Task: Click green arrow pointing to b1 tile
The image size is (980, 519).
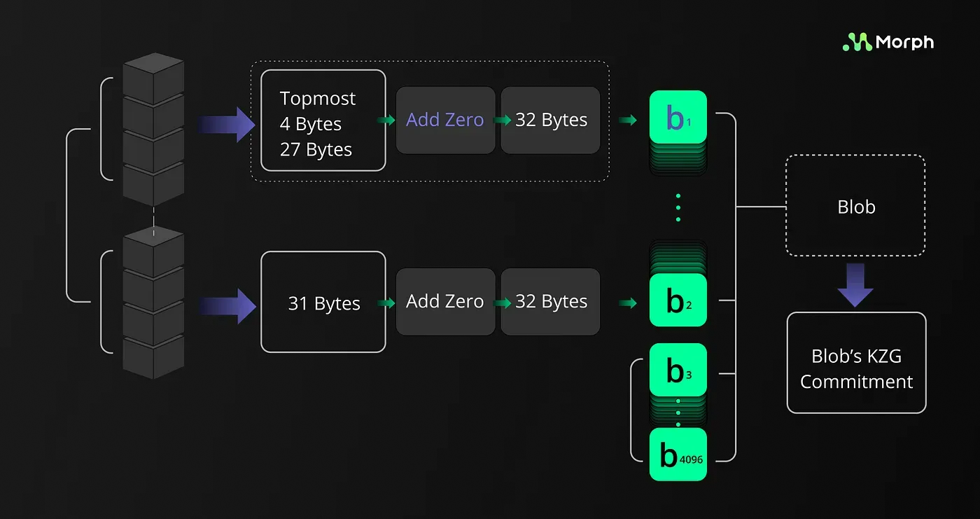Action: pos(628,120)
